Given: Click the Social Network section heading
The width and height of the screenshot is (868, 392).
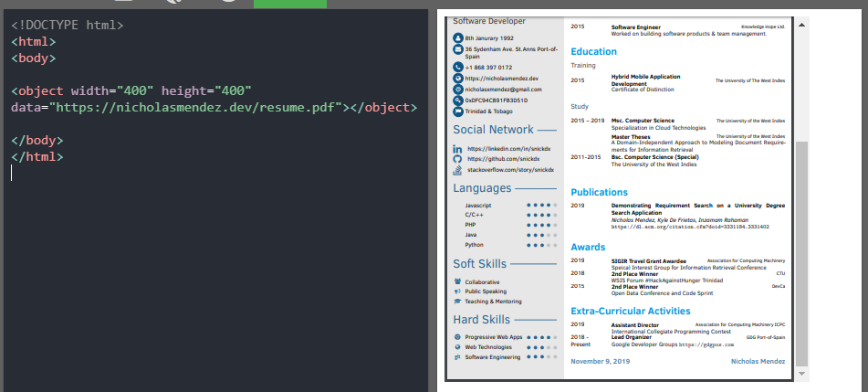Looking at the screenshot, I should click(493, 130).
